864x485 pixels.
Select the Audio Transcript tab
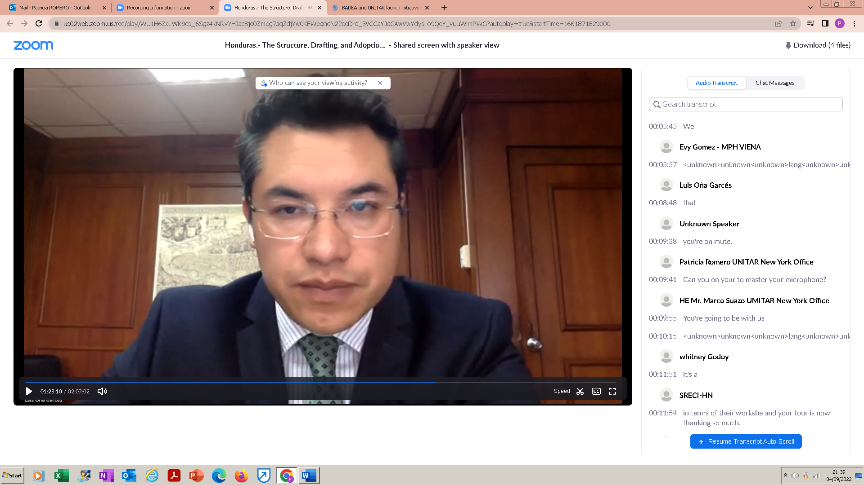point(717,83)
